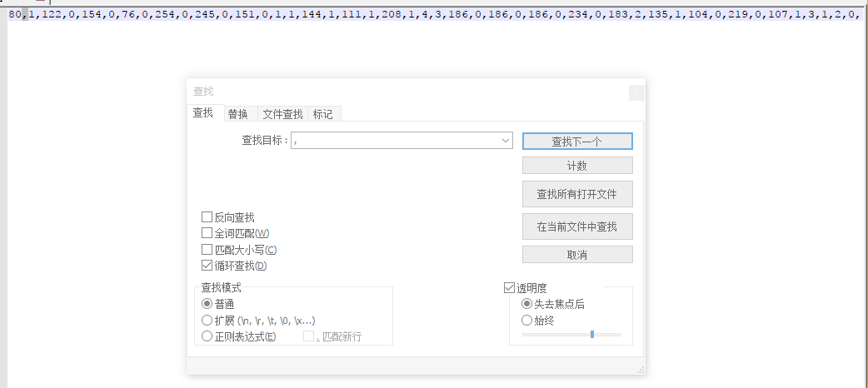Click the transparency slider handle
Viewport: 868px width, 388px height.
click(x=592, y=334)
